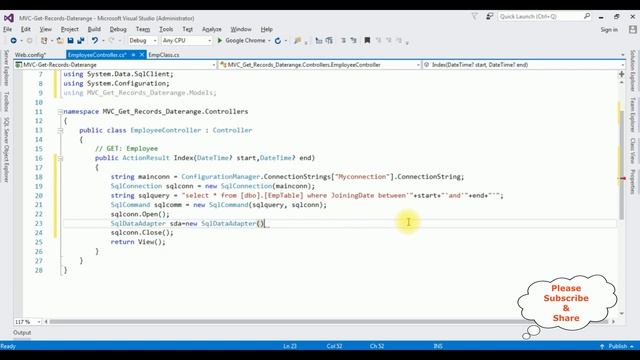This screenshot has width=640, height=360.
Task: Click the account avatar icon next to Sign in
Action: [x=633, y=29]
